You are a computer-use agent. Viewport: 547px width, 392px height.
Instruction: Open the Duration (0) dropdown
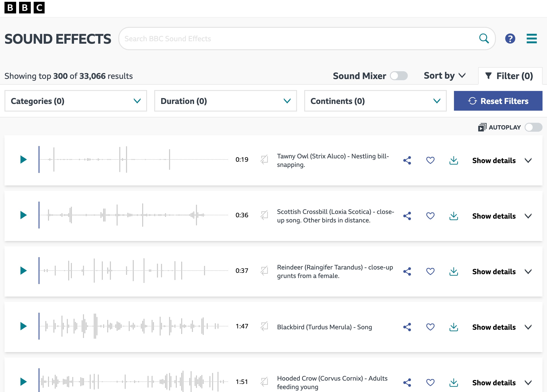(226, 101)
